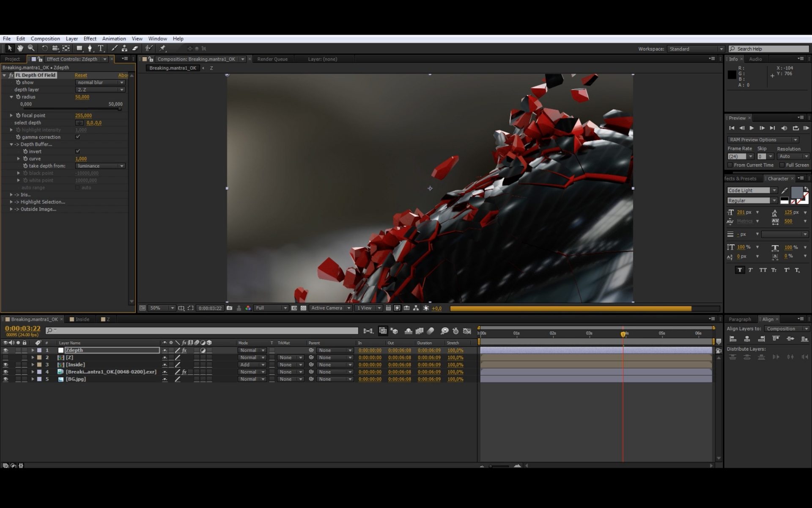Play the preview
812x508 pixels.
pyautogui.click(x=752, y=128)
